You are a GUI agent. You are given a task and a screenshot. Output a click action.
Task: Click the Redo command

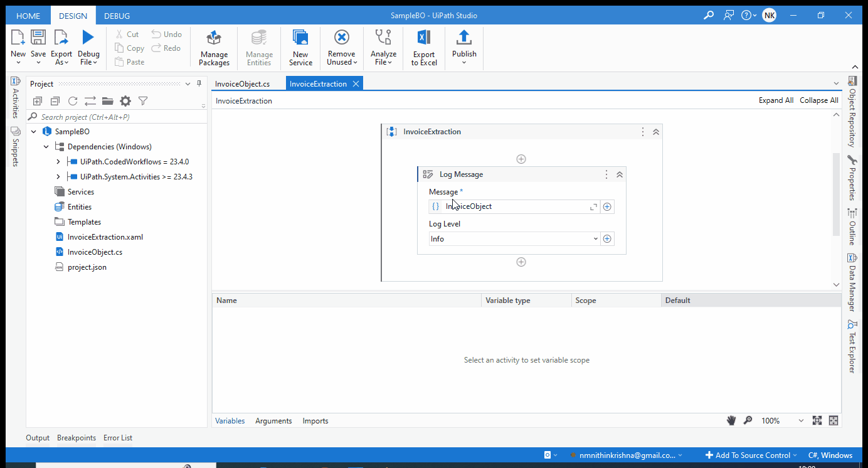pyautogui.click(x=166, y=48)
